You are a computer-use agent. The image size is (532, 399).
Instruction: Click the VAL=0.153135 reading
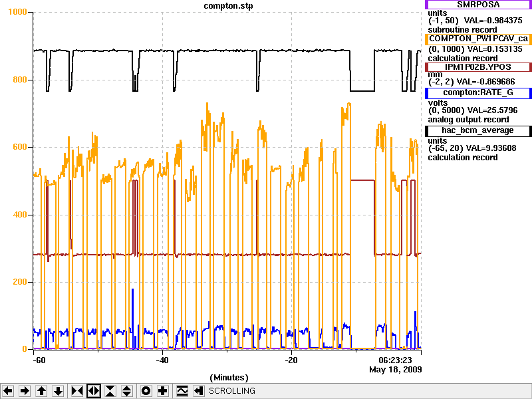coord(495,49)
